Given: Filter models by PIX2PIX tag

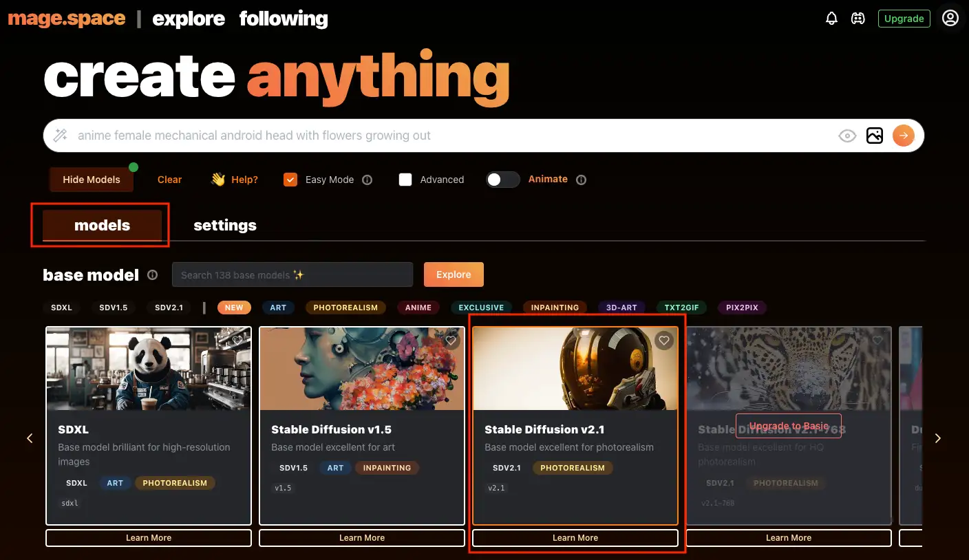Looking at the screenshot, I should [x=742, y=308].
